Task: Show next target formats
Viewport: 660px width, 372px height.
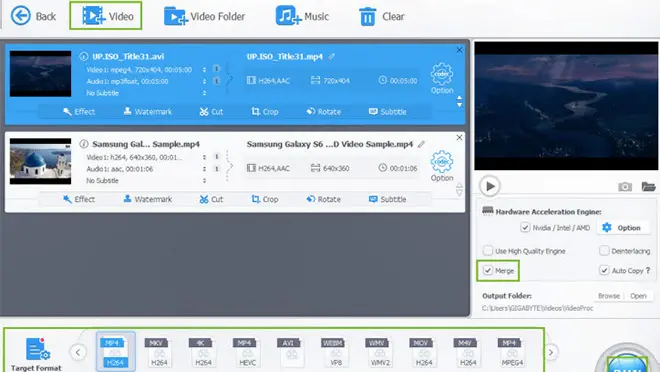Action: pyautogui.click(x=551, y=352)
